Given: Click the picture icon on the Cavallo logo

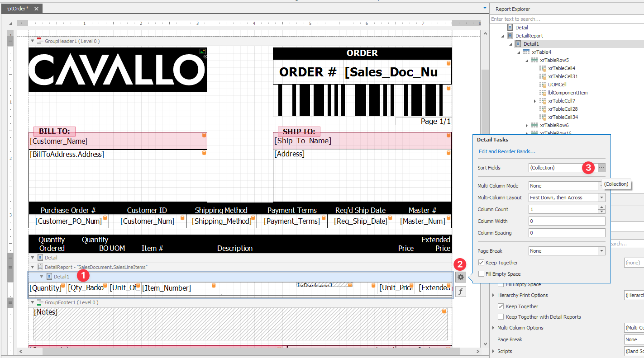Looking at the screenshot, I should point(203,52).
